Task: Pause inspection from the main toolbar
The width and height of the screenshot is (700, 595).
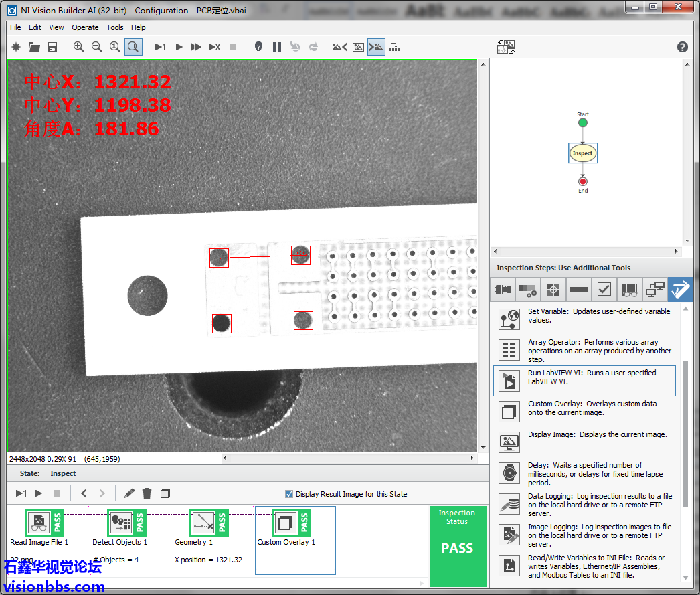Action: point(277,47)
